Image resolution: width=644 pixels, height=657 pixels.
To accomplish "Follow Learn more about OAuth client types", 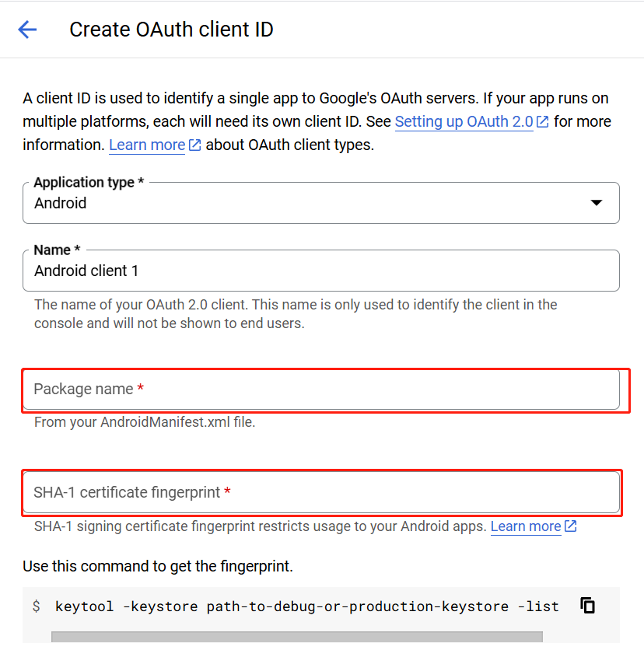I will coord(146,145).
